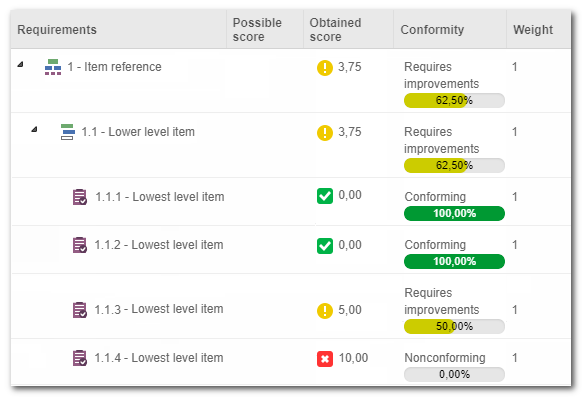This screenshot has width=582, height=397.
Task: Open 1.1.4 - Lowest level item
Action: (159, 358)
